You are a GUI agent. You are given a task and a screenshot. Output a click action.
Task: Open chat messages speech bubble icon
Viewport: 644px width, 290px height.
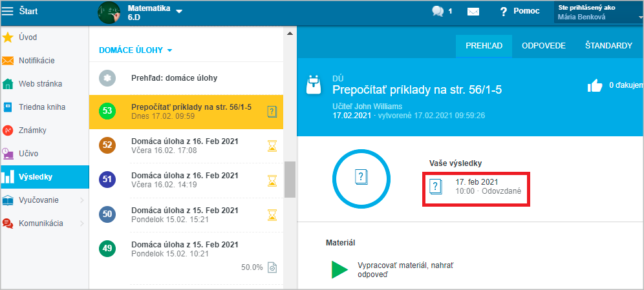[x=438, y=12]
